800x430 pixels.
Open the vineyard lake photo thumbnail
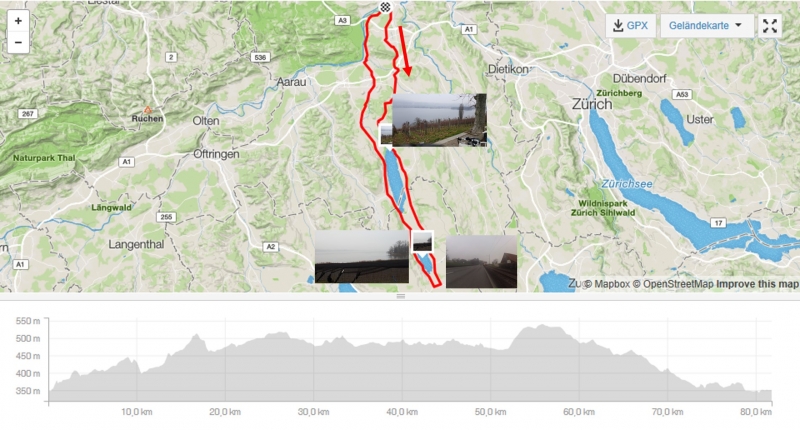point(439,120)
